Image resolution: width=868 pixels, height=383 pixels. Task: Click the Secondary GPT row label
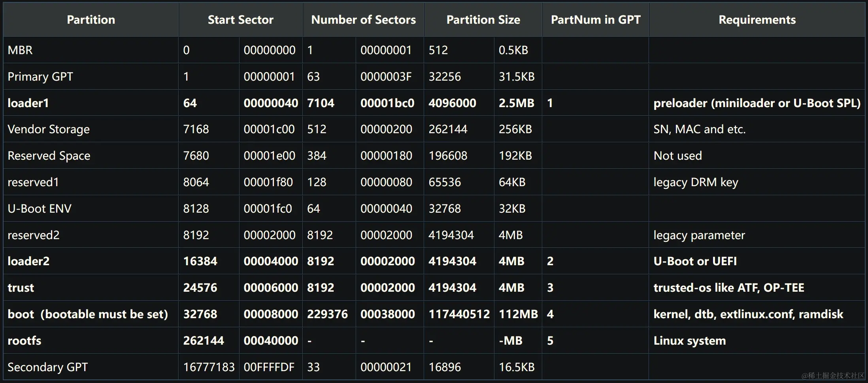47,367
